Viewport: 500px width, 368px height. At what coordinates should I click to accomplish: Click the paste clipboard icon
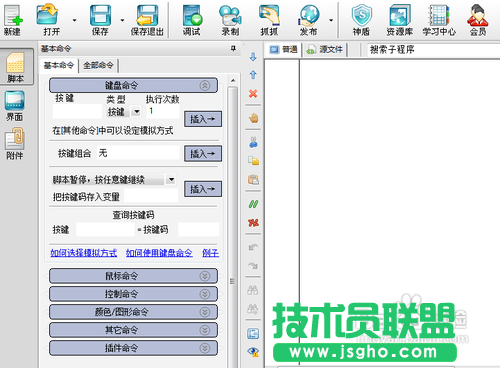point(253,179)
